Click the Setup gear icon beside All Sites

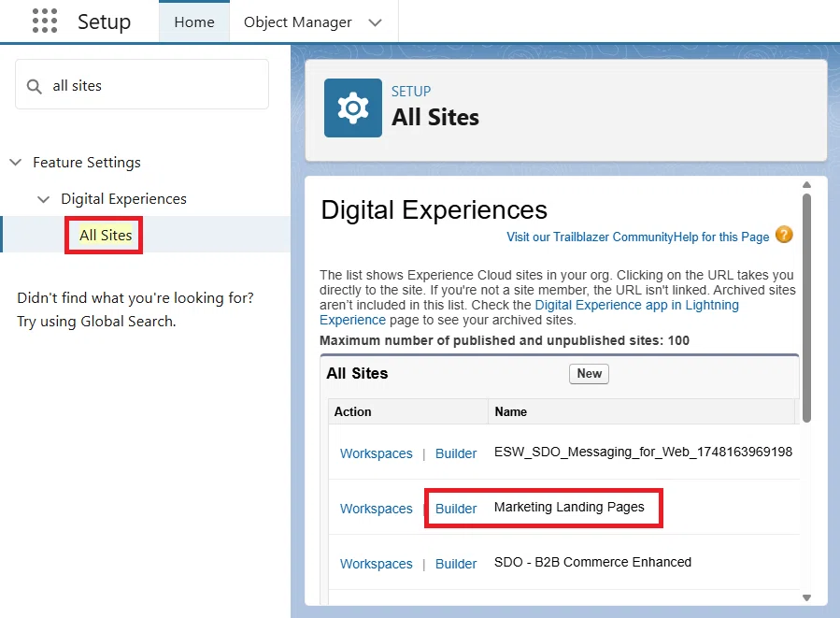(x=353, y=108)
